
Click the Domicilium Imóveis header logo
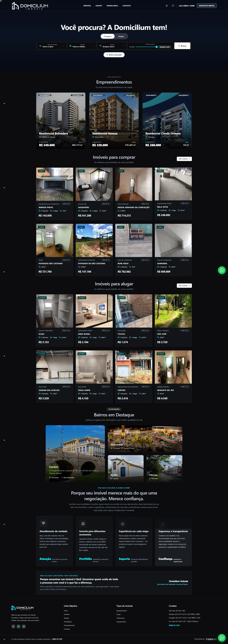30,6
